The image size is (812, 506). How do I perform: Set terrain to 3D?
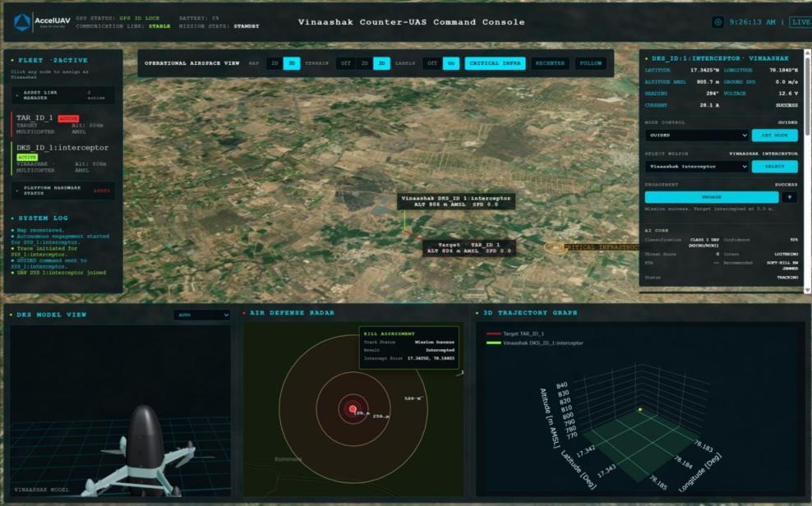[381, 63]
